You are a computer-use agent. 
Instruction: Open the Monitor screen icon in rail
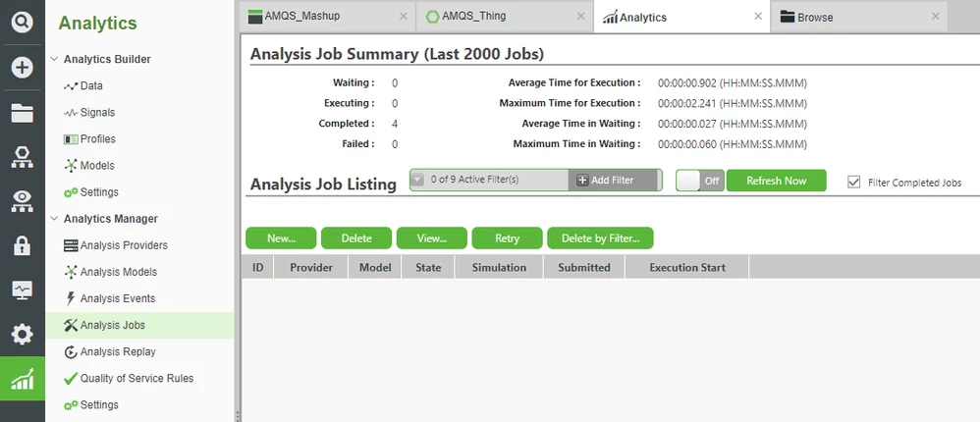[x=22, y=290]
